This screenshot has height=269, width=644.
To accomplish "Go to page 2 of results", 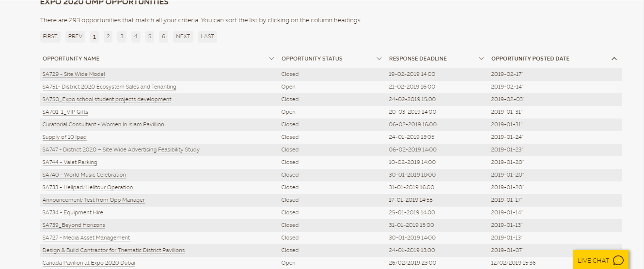I will pyautogui.click(x=108, y=36).
